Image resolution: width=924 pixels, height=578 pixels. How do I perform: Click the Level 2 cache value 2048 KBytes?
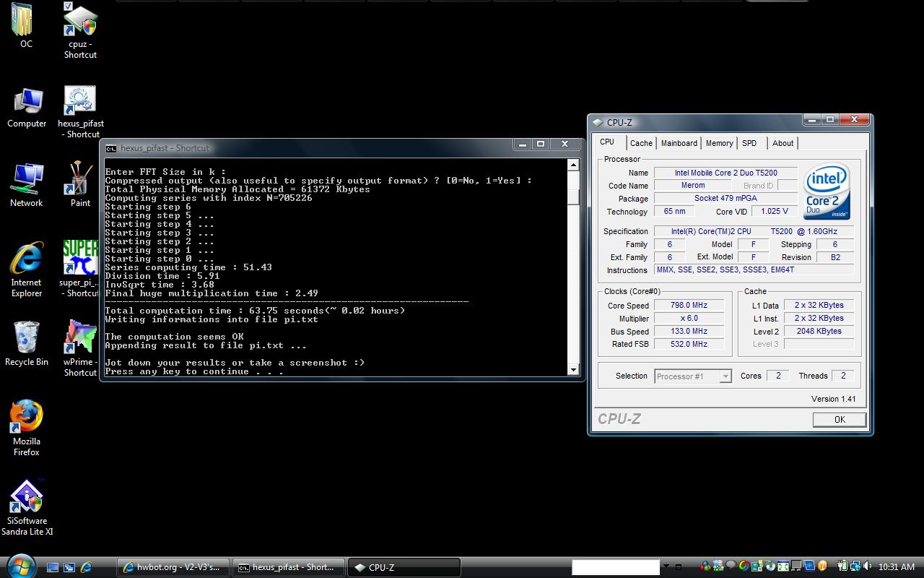click(x=819, y=332)
